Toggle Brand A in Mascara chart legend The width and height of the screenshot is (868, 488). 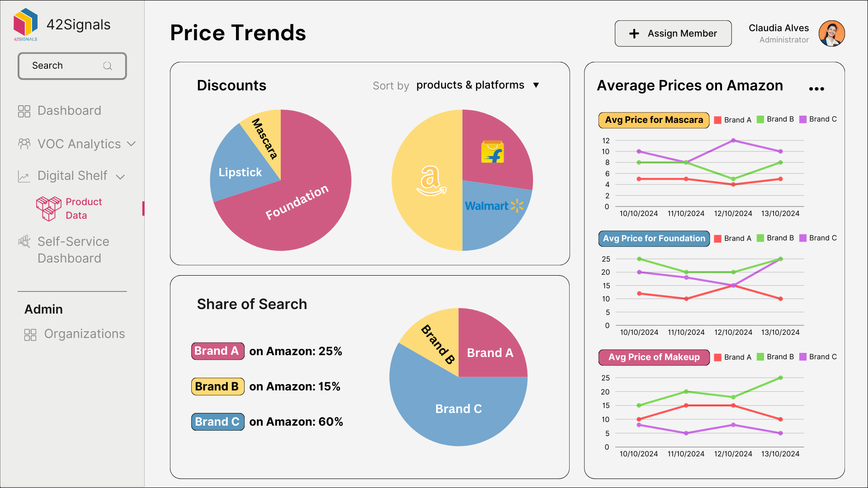(x=732, y=119)
